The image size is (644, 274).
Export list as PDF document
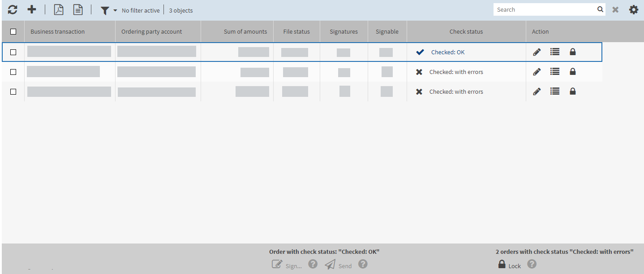[59, 9]
